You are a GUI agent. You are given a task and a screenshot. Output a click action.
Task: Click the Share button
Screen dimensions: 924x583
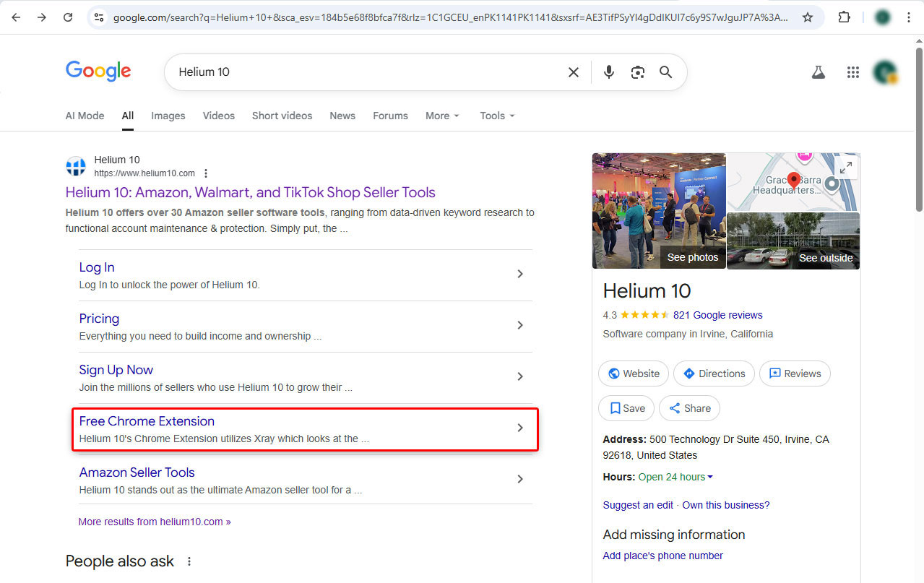pos(689,408)
